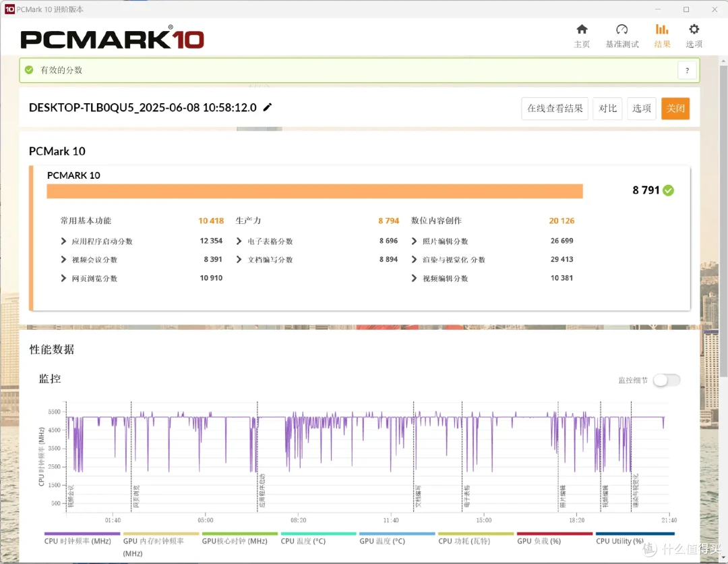This screenshot has width=728, height=564.
Task: Toggle GPU核心时钟 (MHz) legend
Action: point(239,539)
